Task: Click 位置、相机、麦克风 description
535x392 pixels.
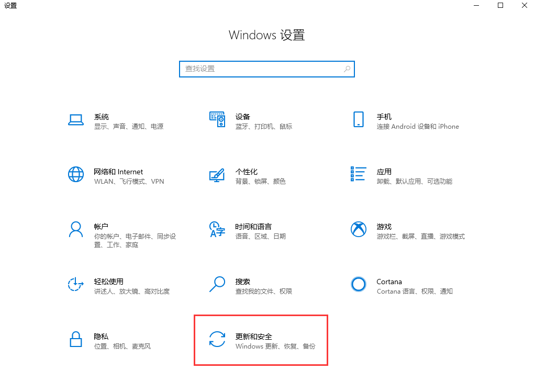Action: click(x=122, y=346)
